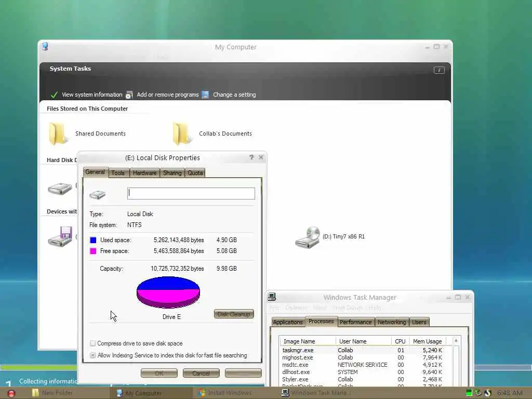Image resolution: width=532 pixels, height=399 pixels.
Task: Click Cancel in Local Disk Properties
Action: pyautogui.click(x=201, y=373)
